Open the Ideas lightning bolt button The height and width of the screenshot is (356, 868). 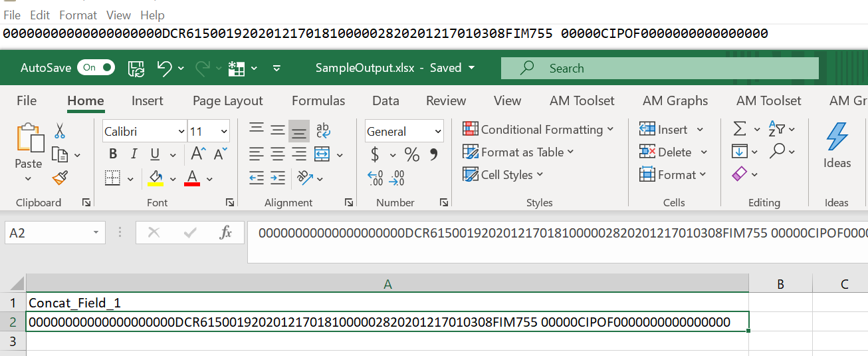837,144
